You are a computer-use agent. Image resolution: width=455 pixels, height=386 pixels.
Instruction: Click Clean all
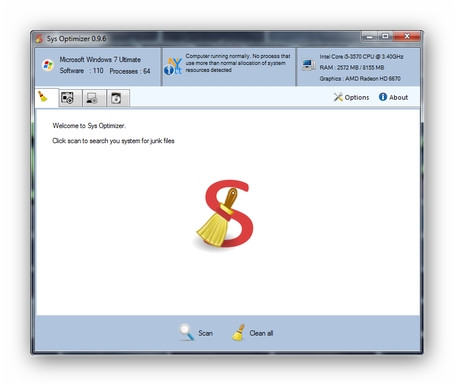pyautogui.click(x=252, y=333)
